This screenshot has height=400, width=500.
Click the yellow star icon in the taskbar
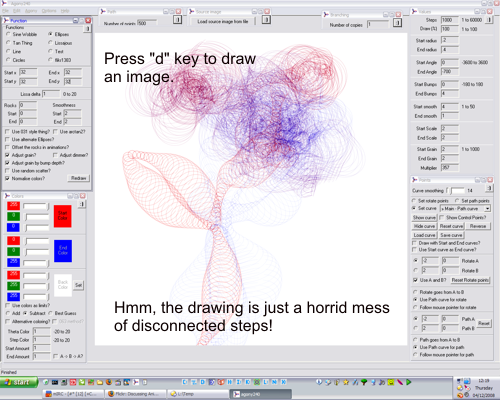(346, 382)
